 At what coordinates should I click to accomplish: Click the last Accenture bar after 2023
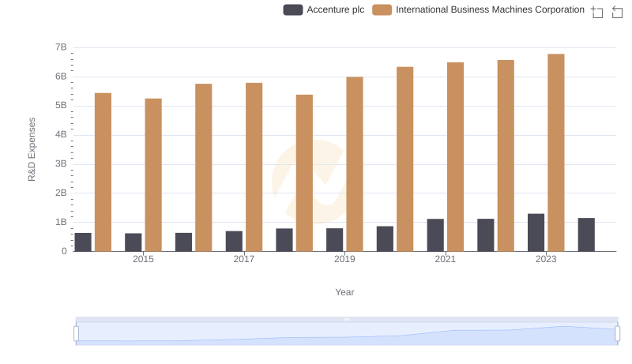586,235
